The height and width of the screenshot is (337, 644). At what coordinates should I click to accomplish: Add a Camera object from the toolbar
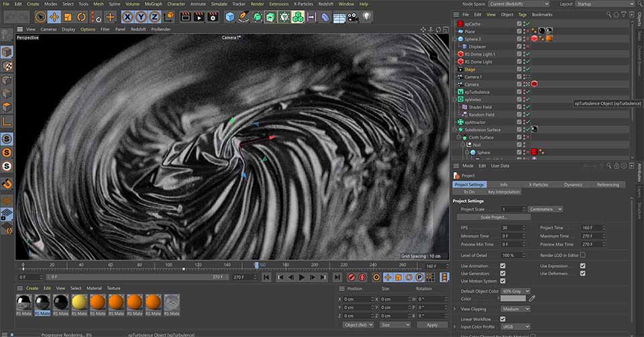coord(353,17)
